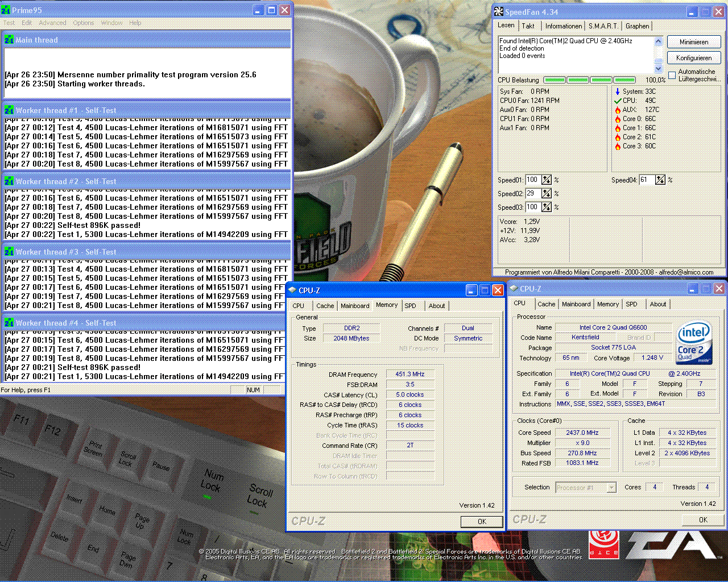
Task: Click the Intel Core 2 Quad logo in CPU-Z
Action: [694, 343]
